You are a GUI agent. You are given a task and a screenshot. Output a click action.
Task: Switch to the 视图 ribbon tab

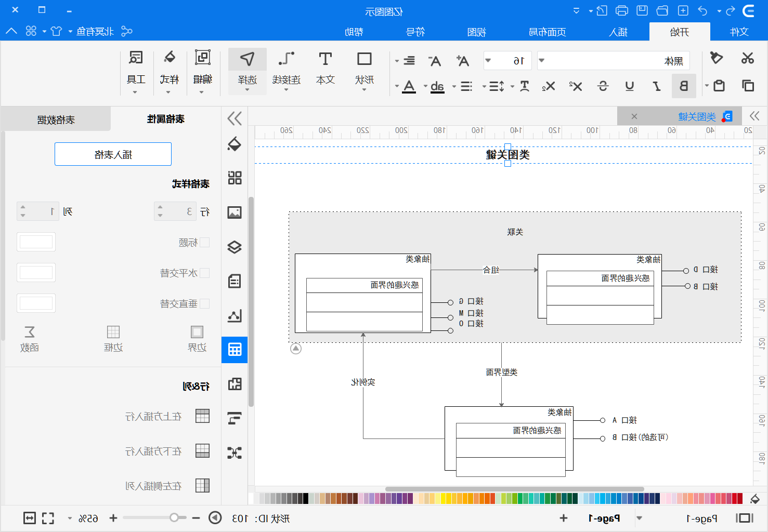pos(476,32)
